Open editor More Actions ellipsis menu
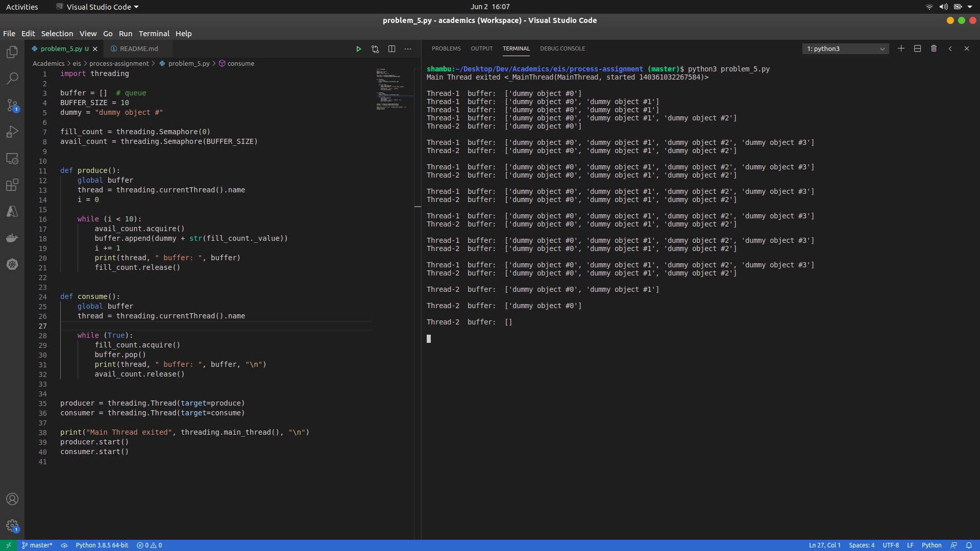The height and width of the screenshot is (551, 980). 408,49
